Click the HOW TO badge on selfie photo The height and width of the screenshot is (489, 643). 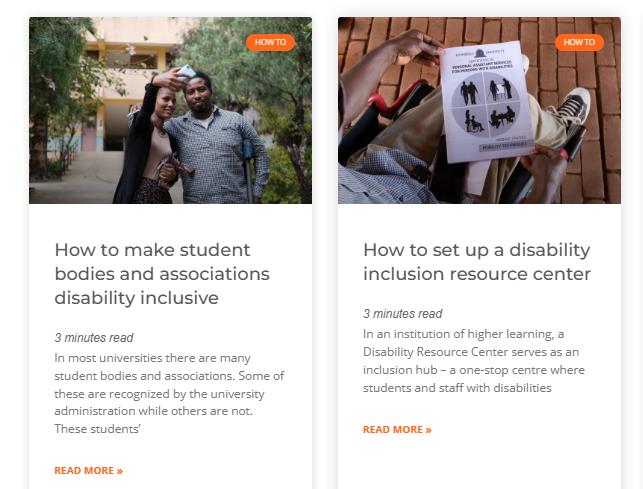pos(270,42)
